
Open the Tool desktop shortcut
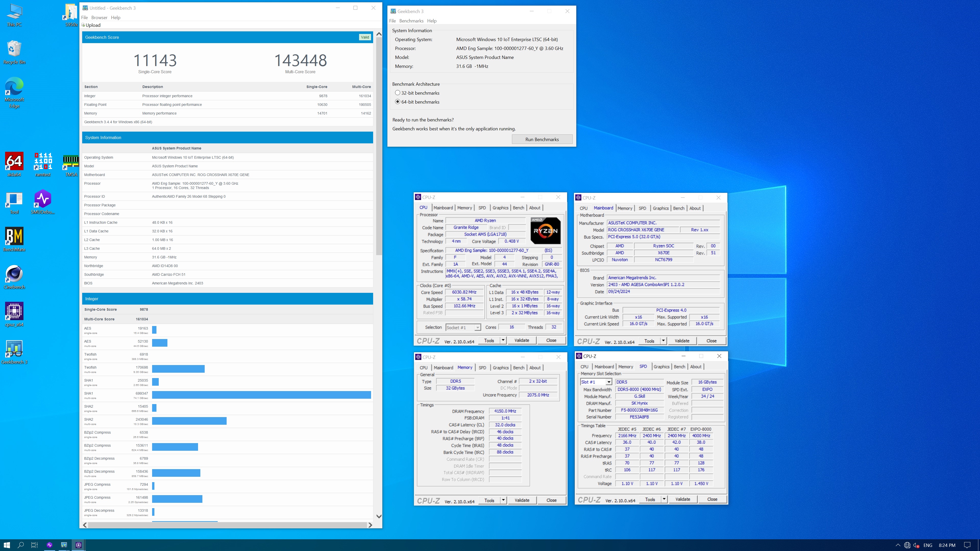pyautogui.click(x=14, y=202)
